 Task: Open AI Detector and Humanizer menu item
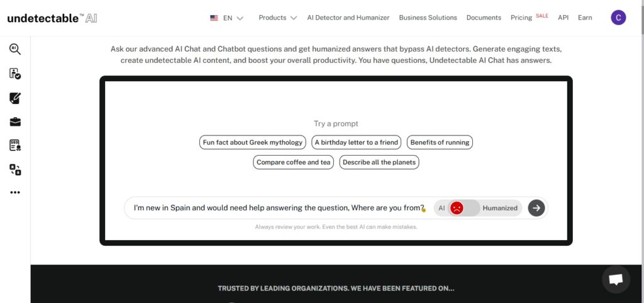coord(348,18)
